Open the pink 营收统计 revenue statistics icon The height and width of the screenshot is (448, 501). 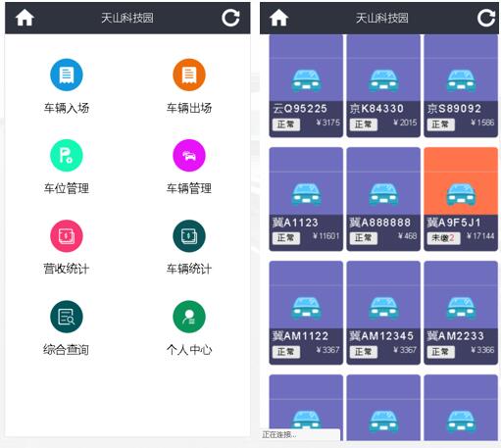[67, 236]
